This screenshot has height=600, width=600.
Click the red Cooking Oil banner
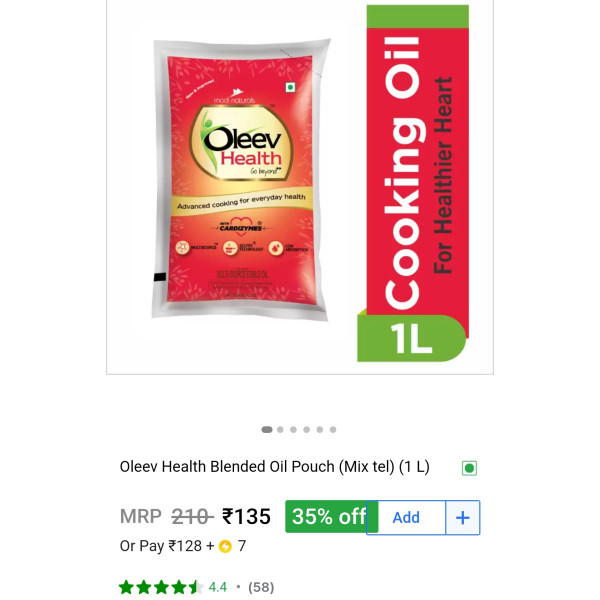coord(417,172)
